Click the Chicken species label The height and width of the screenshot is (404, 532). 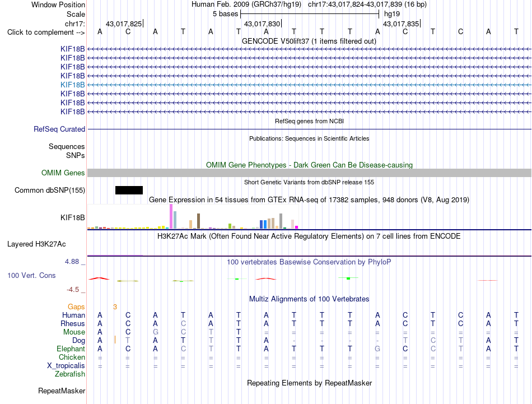72,357
